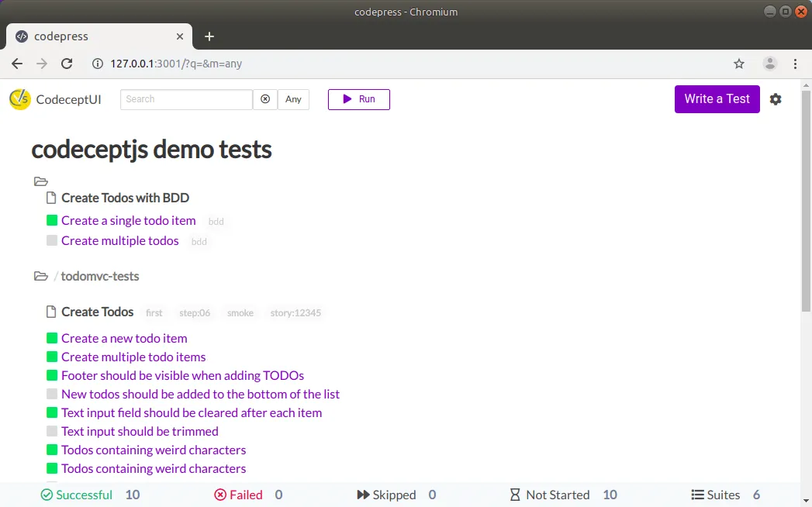Open the Chromium three-dot menu

click(x=795, y=64)
